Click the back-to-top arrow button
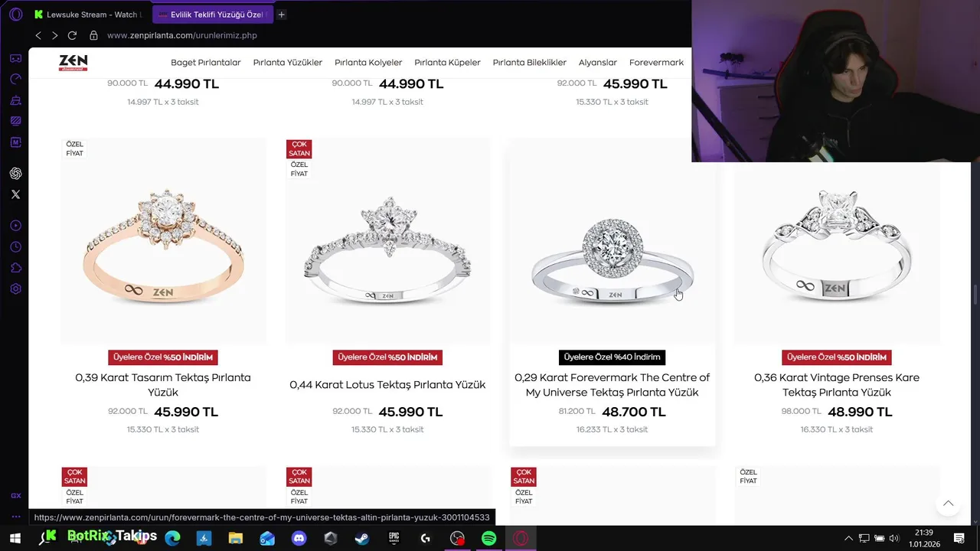 pos(948,503)
